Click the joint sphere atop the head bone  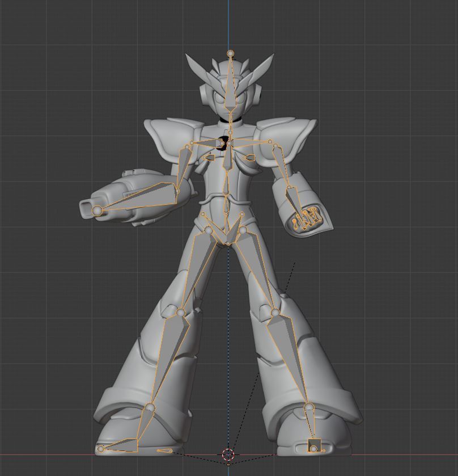[231, 53]
